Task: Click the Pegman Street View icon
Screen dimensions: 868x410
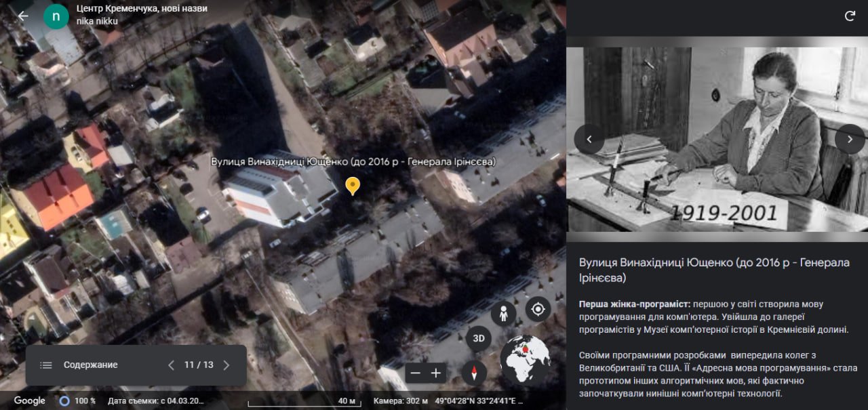Action: click(x=503, y=314)
